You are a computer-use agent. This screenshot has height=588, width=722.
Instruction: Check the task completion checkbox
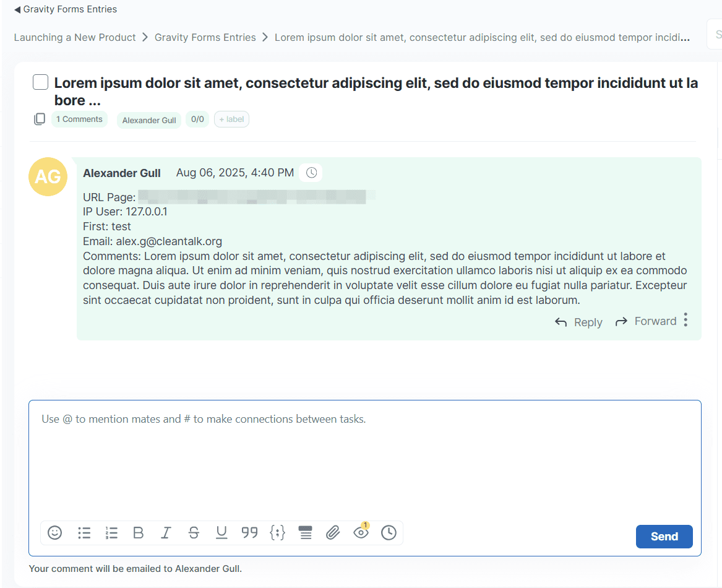coord(41,82)
